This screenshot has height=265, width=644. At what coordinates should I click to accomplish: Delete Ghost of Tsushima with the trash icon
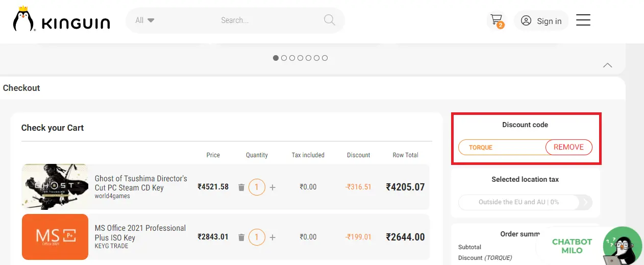241,187
